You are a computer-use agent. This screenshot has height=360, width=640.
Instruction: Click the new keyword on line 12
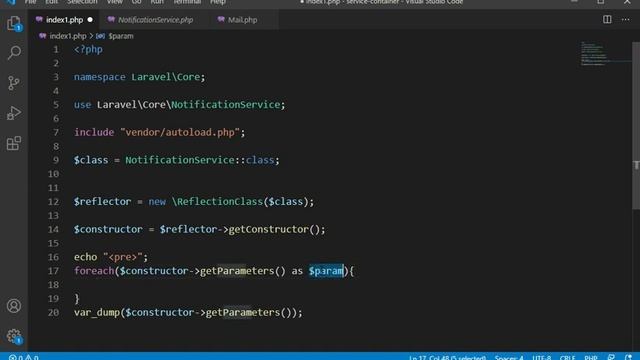click(x=157, y=202)
